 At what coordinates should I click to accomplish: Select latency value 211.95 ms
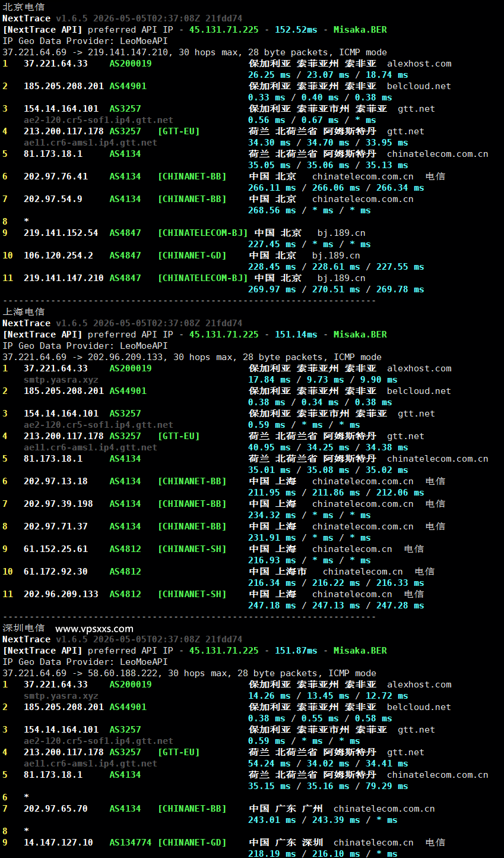[272, 493]
